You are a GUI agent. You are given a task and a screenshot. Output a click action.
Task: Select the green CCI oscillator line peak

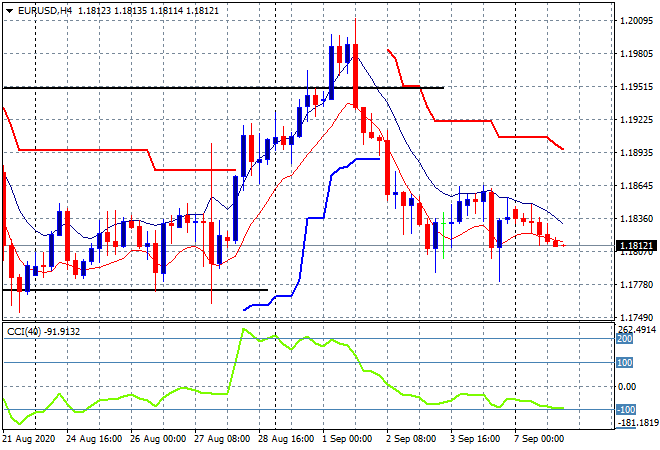pos(244,329)
